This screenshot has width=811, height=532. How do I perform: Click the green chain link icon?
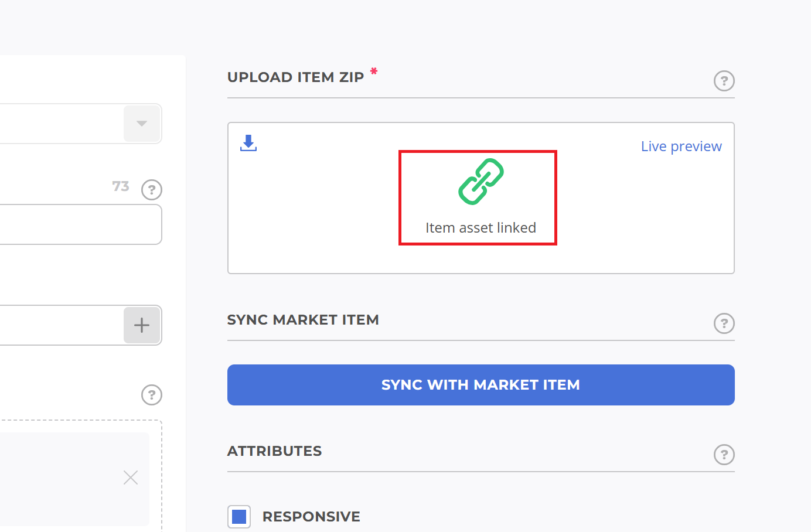click(x=481, y=182)
